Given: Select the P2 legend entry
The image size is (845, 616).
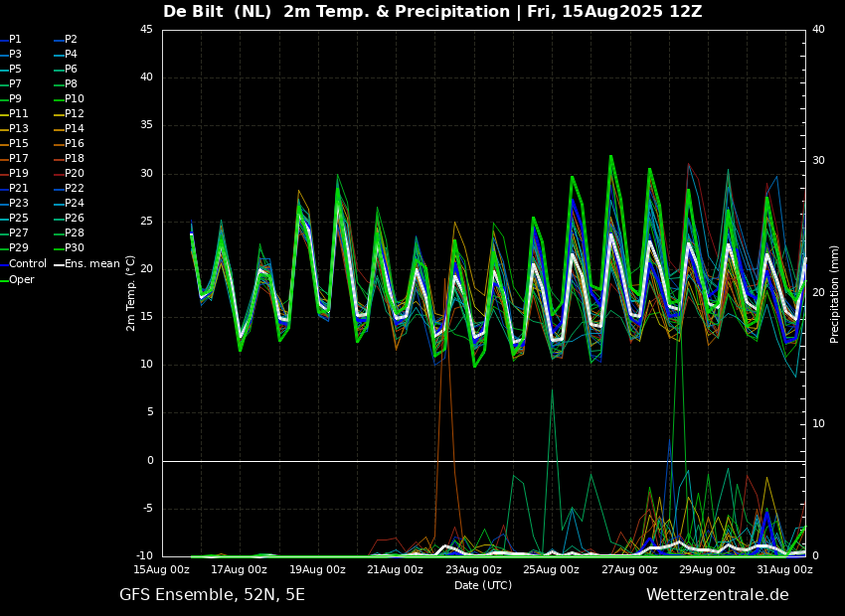Looking at the screenshot, I should [71, 40].
